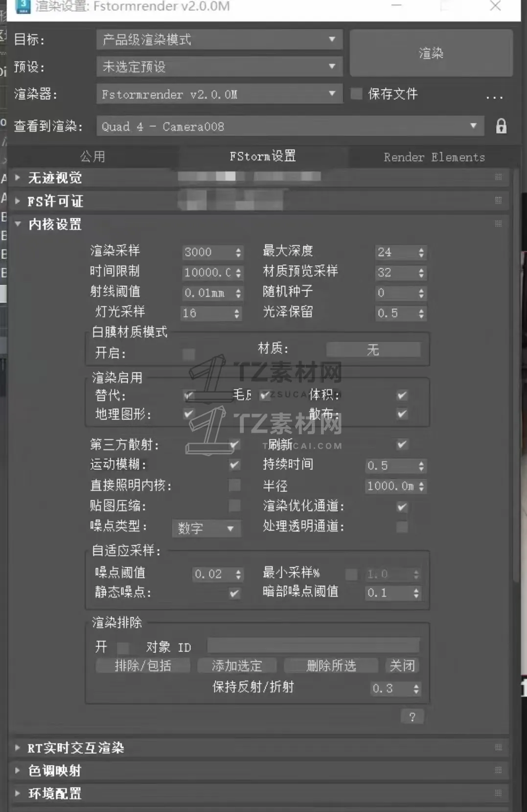Image resolution: width=527 pixels, height=812 pixels.
Task: Open the 渲染器 Fstormrender dropdown
Action: tap(219, 94)
